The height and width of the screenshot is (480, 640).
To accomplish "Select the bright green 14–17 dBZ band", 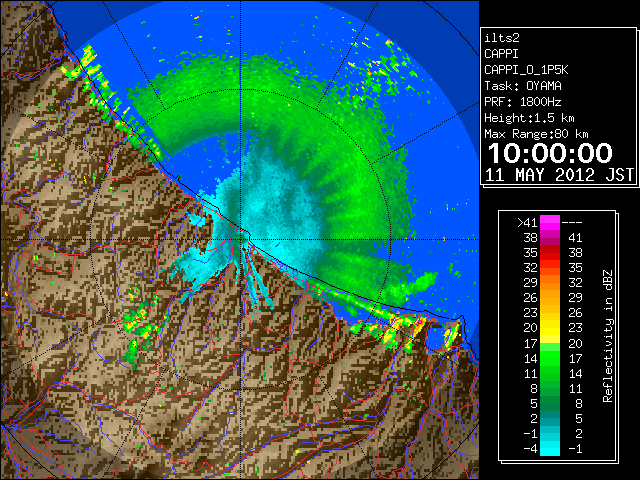I will tap(550, 358).
